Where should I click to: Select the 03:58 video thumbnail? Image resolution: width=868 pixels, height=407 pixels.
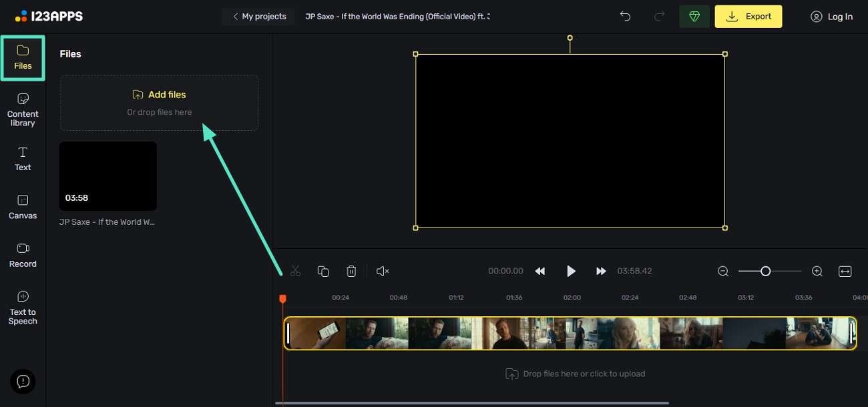[108, 176]
